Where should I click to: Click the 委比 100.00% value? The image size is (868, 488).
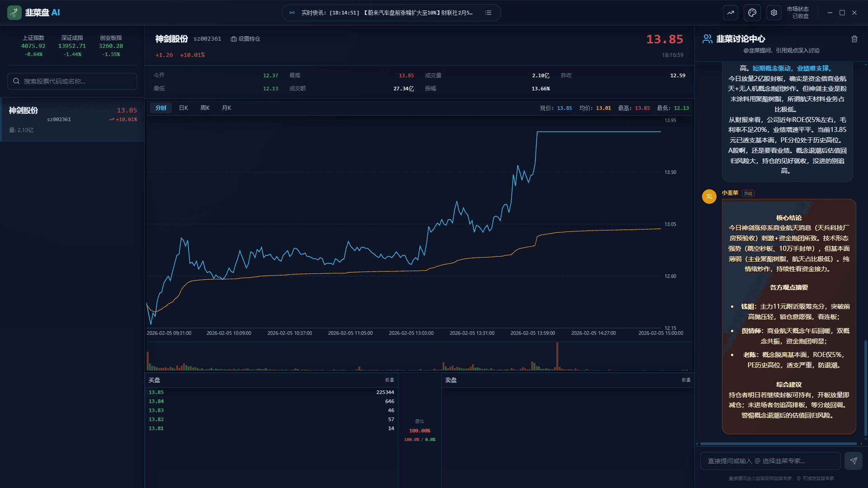pos(420,431)
